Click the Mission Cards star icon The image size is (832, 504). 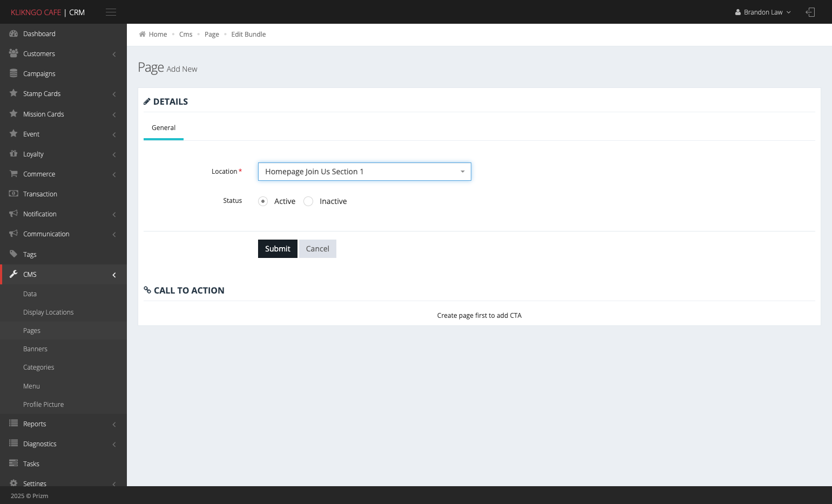point(13,114)
